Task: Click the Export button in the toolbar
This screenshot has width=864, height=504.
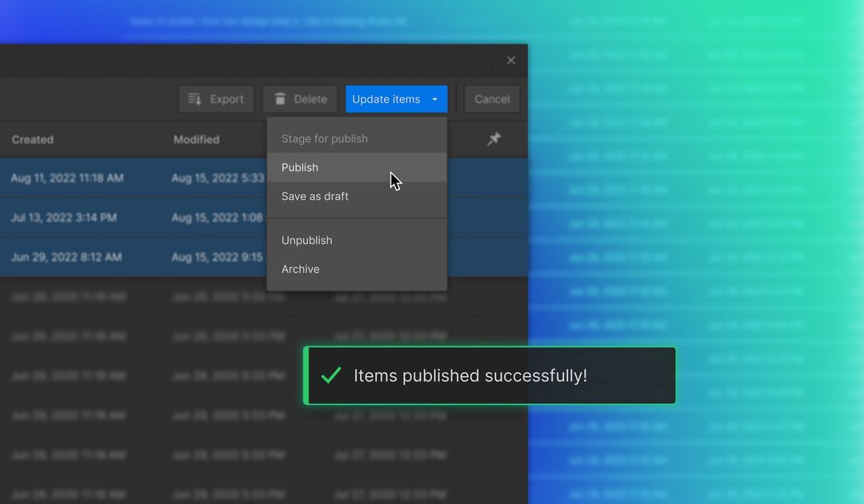Action: pos(215,98)
